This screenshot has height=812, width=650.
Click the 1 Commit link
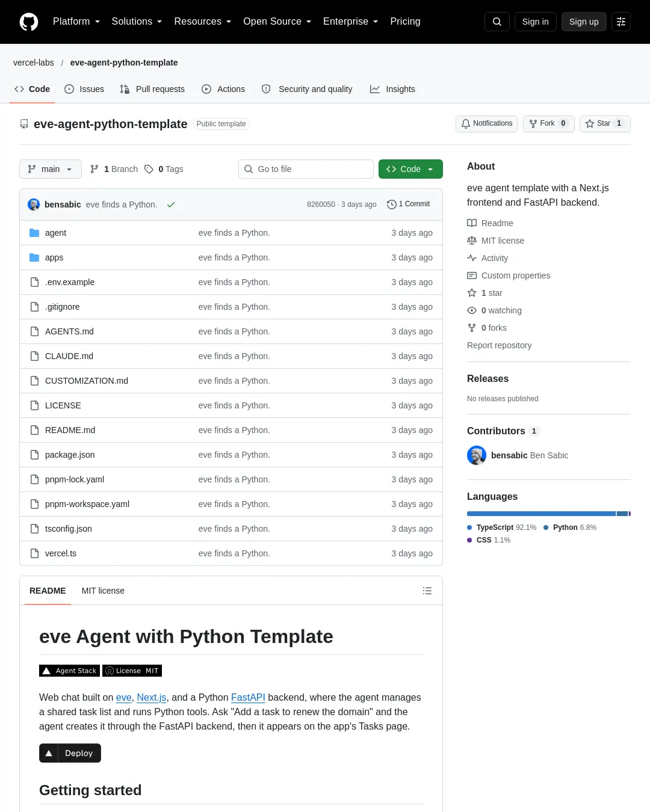(x=409, y=205)
